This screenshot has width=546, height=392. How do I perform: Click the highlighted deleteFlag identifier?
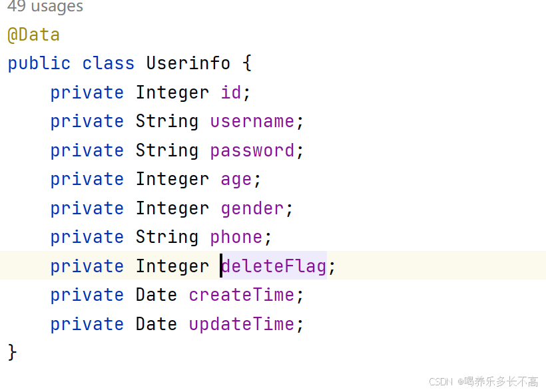point(274,266)
